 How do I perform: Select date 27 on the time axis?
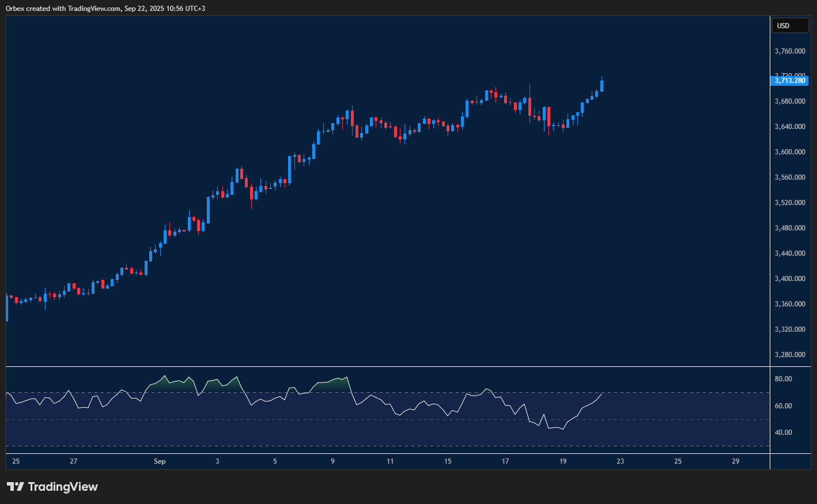[73, 461]
